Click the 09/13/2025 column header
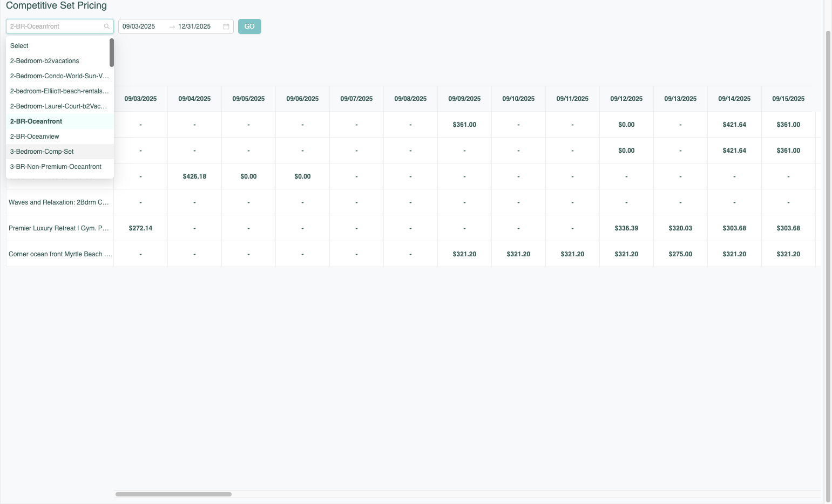832x504 pixels. [680, 99]
